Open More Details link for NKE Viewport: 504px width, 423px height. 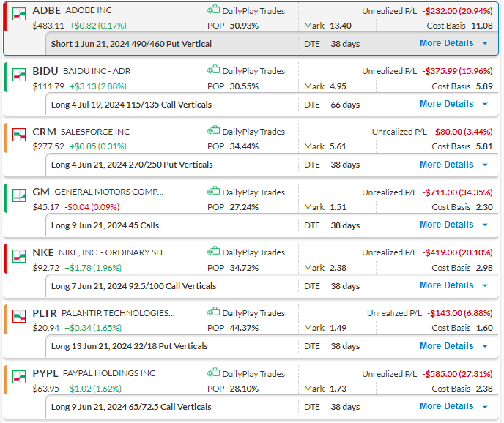[x=446, y=285]
